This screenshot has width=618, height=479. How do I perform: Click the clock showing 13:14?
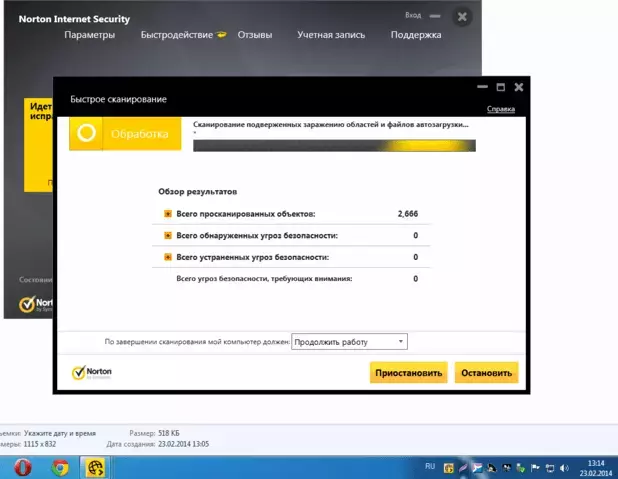(596, 468)
